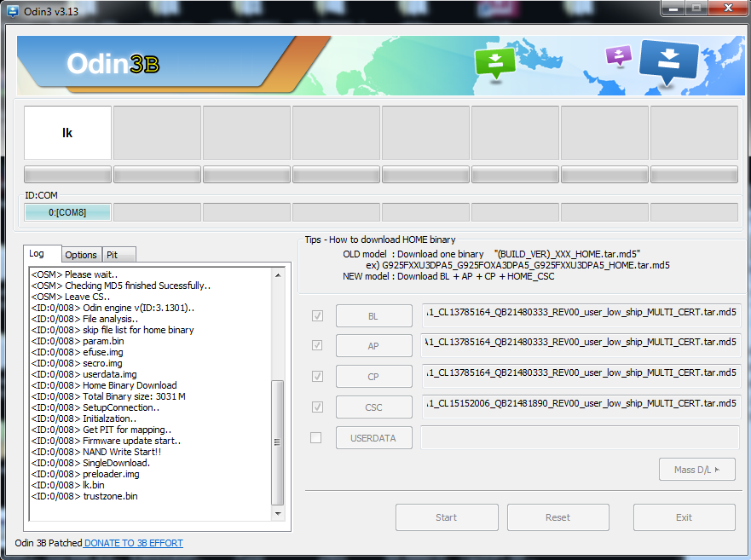This screenshot has height=560, width=751.
Task: Toggle the CSC file checkbox
Action: pos(317,407)
